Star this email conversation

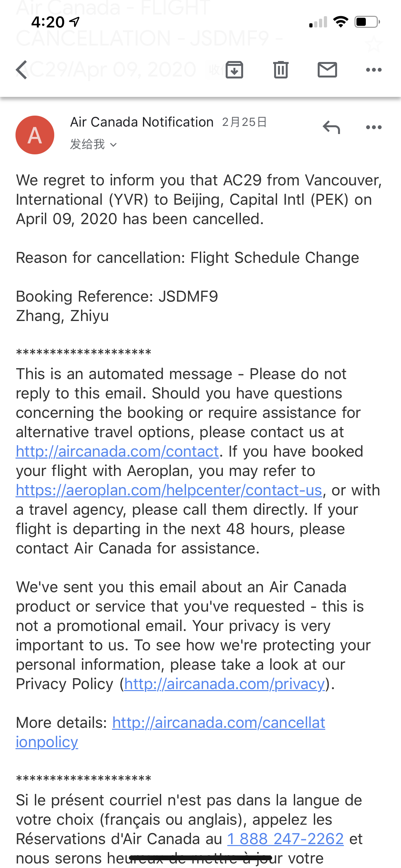pyautogui.click(x=373, y=44)
